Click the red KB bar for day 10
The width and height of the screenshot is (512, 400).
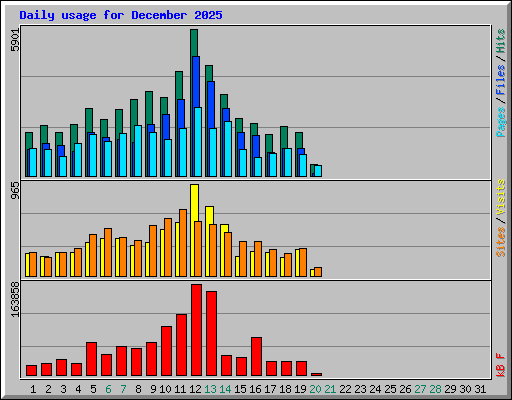click(x=166, y=351)
